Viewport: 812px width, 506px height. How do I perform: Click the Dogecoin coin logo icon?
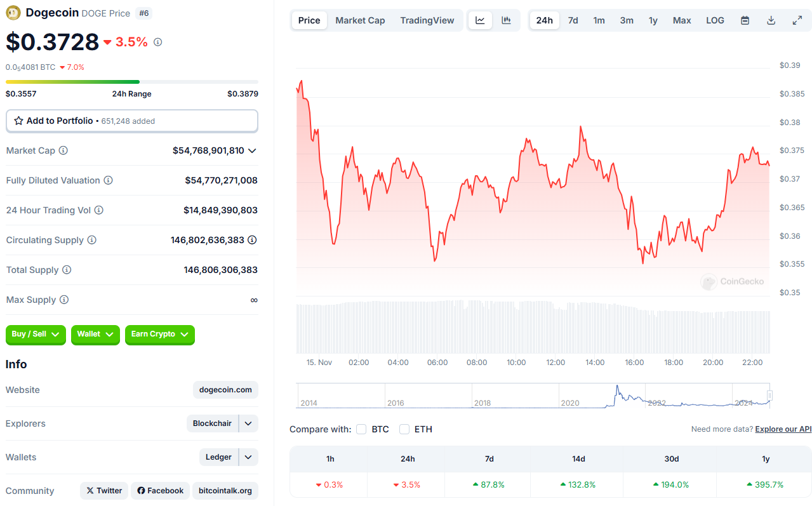(13, 13)
